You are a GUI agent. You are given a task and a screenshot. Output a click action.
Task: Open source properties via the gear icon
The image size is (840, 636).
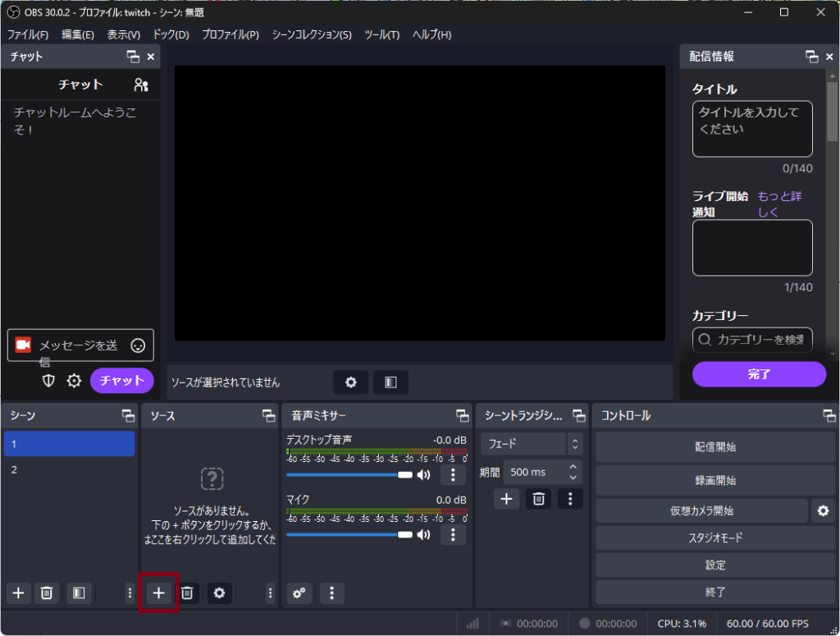click(x=219, y=593)
